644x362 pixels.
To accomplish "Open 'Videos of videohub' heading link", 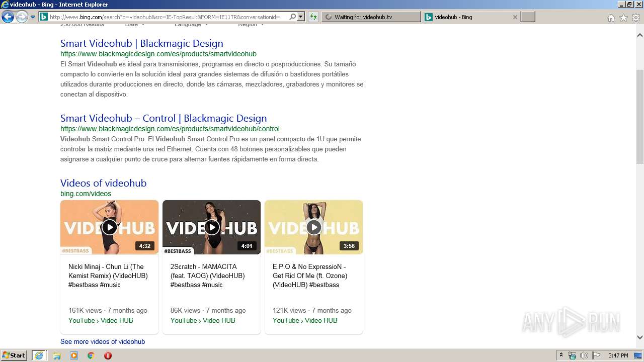I will click(x=103, y=183).
